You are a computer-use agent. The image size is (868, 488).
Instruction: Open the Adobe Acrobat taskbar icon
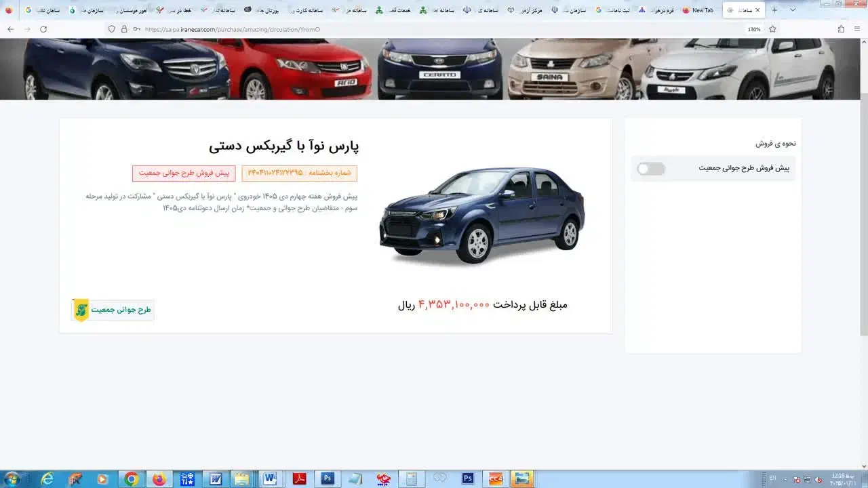pos(299,479)
